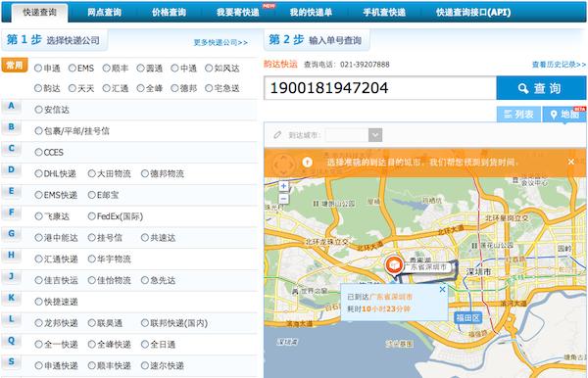The width and height of the screenshot is (588, 378).
Task: Select 大田物流 radio
Action: click(92, 174)
